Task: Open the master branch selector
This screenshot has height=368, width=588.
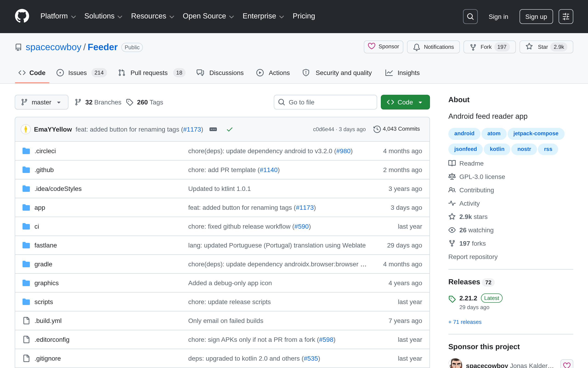Action: pos(42,102)
